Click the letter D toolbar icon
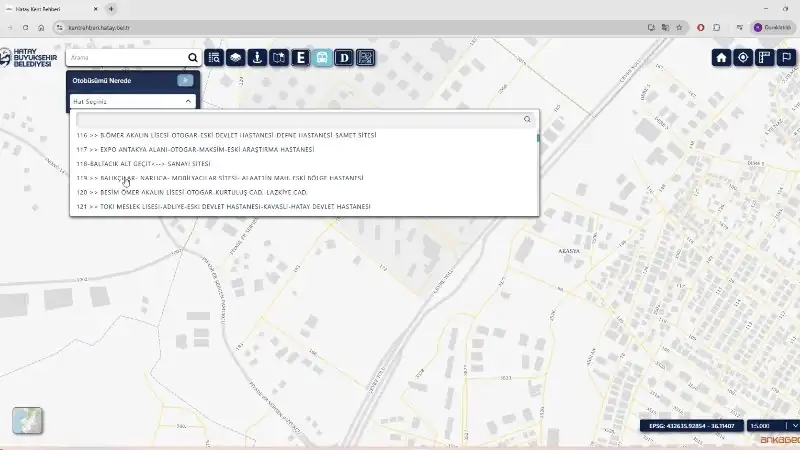Screen dimensions: 800x450 click(x=344, y=58)
